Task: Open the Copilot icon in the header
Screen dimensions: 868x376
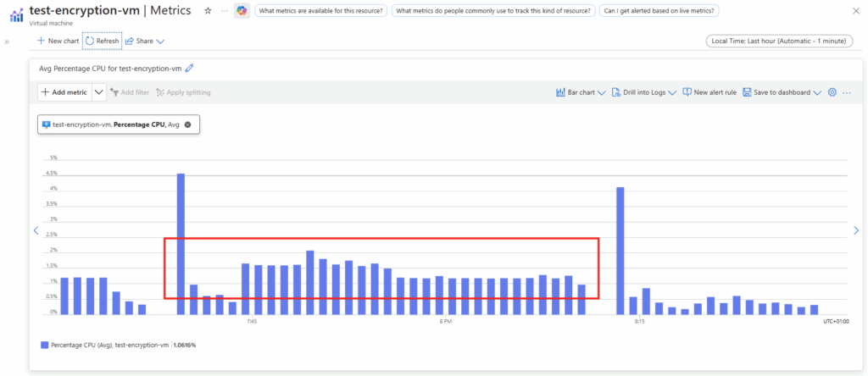Action: click(242, 11)
